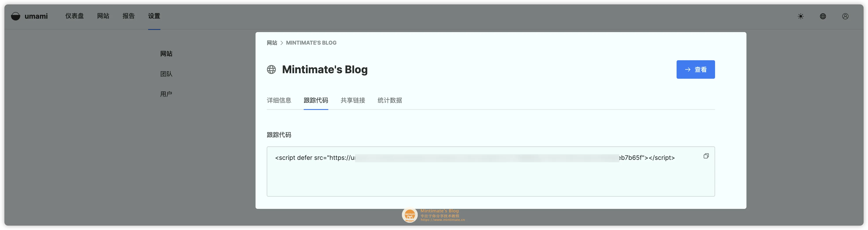Viewport: 868px width, 230px height.
Task: Select 网站 in the settings sidebar
Action: point(166,54)
